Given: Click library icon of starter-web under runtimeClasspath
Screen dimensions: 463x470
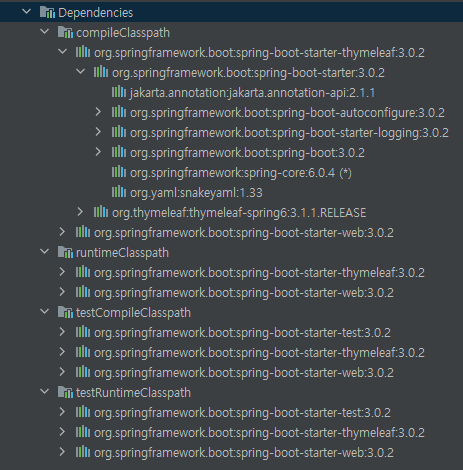Looking at the screenshot, I should tap(83, 292).
